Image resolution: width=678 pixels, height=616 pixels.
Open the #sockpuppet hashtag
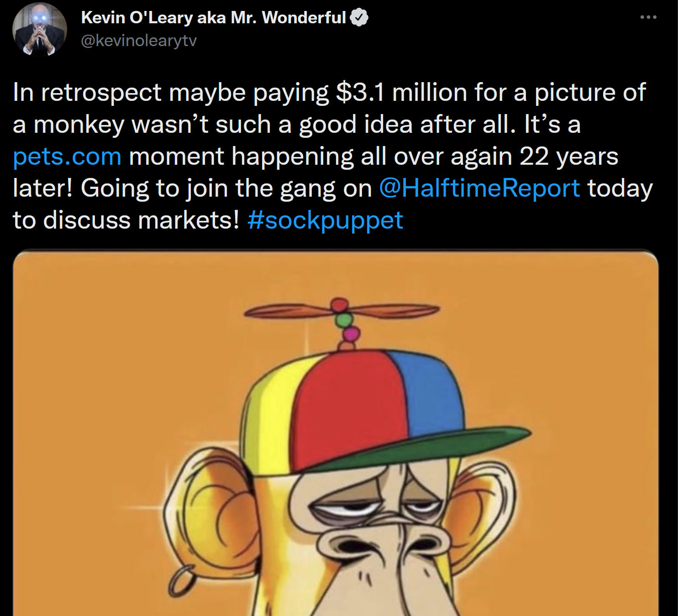click(325, 220)
